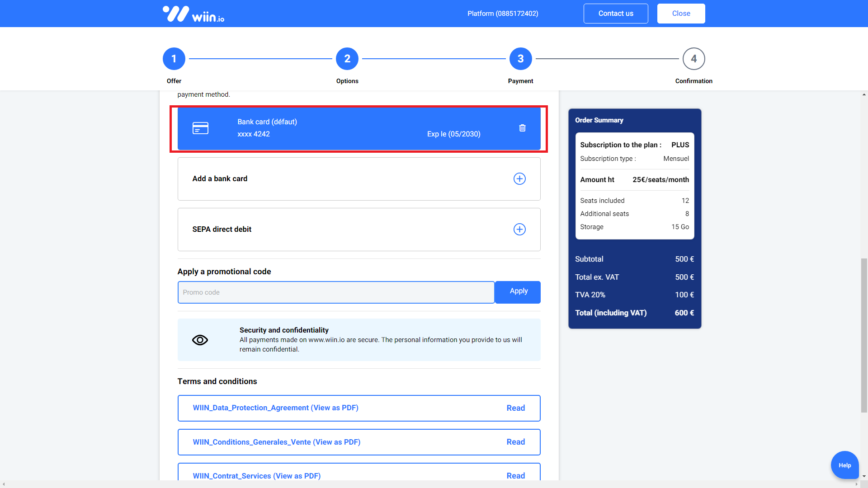Apply the promotional code
The height and width of the screenshot is (488, 868).
pyautogui.click(x=518, y=292)
